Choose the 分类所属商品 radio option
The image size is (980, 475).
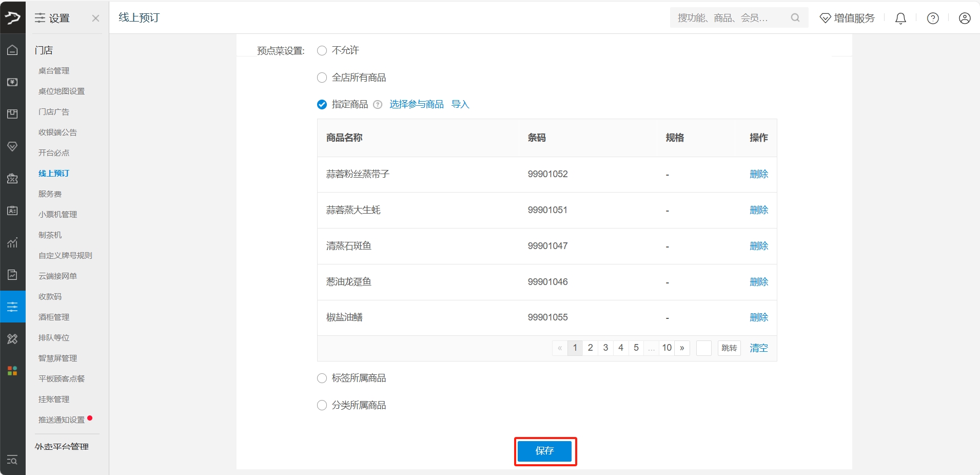tap(322, 405)
